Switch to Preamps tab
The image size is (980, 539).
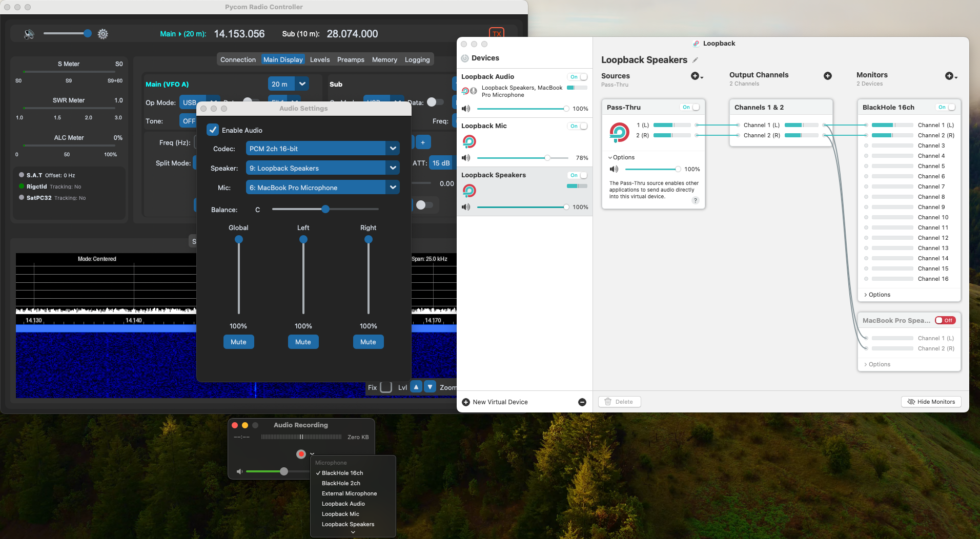pos(351,59)
